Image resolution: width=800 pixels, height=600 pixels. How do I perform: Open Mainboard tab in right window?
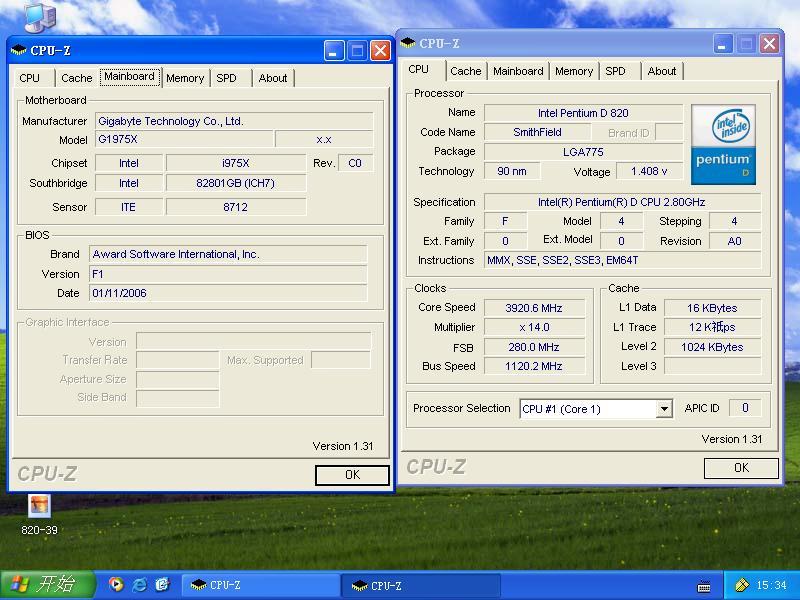click(x=518, y=71)
